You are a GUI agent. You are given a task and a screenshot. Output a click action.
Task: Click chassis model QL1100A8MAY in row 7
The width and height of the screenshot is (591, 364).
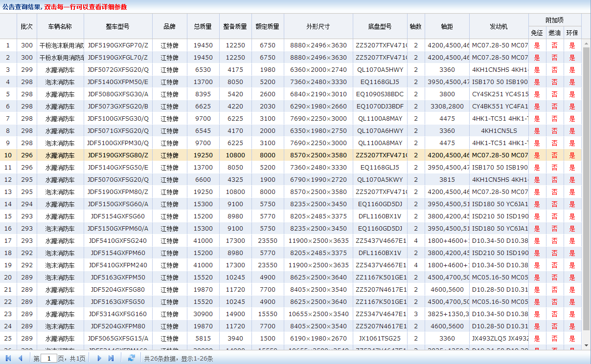(380, 118)
